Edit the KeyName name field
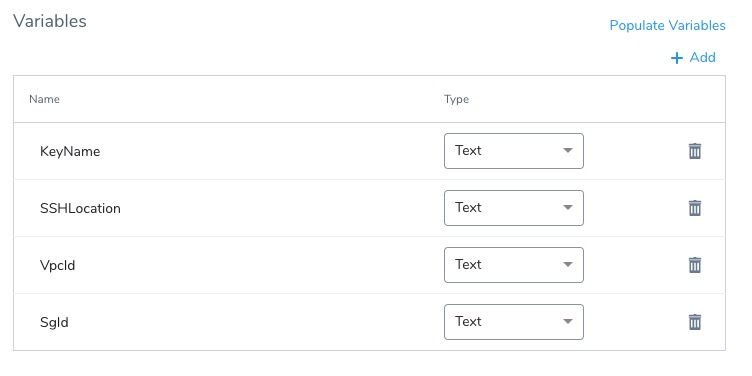752x376 pixels. pos(70,152)
